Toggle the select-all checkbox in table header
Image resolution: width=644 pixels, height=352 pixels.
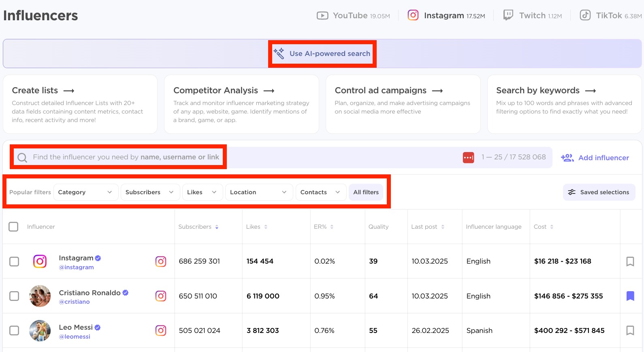pos(13,227)
